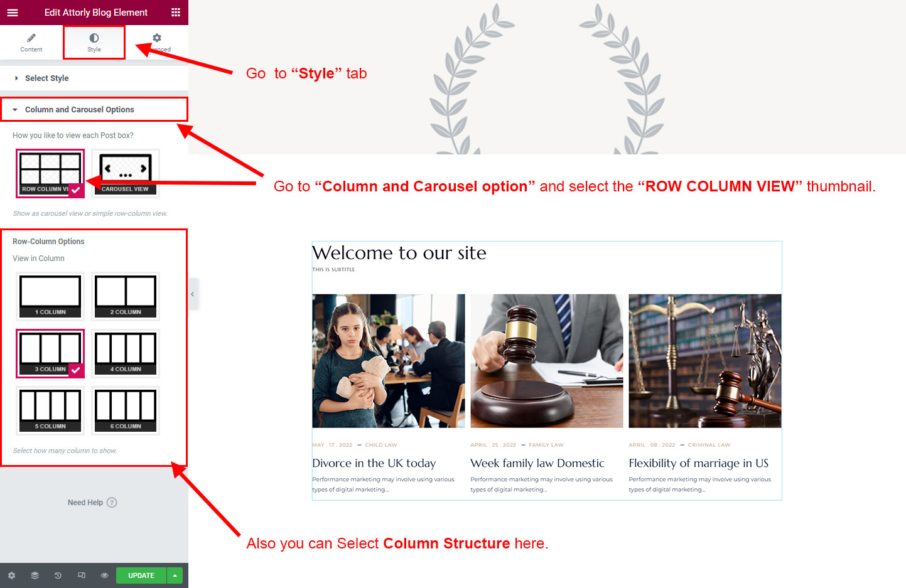Viewport: 906px width, 588px height.
Task: Open Elementor settings gear in footer
Action: 11,575
